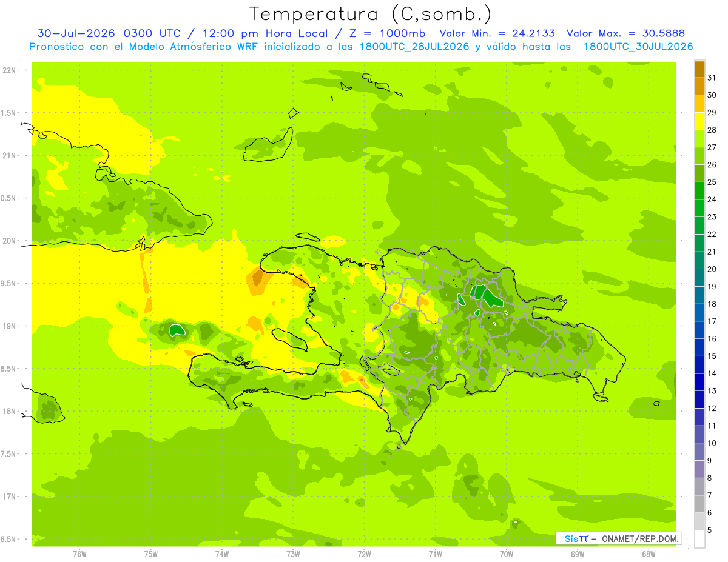Click the longitude axis label "74W"
The image size is (728, 562).
click(222, 554)
